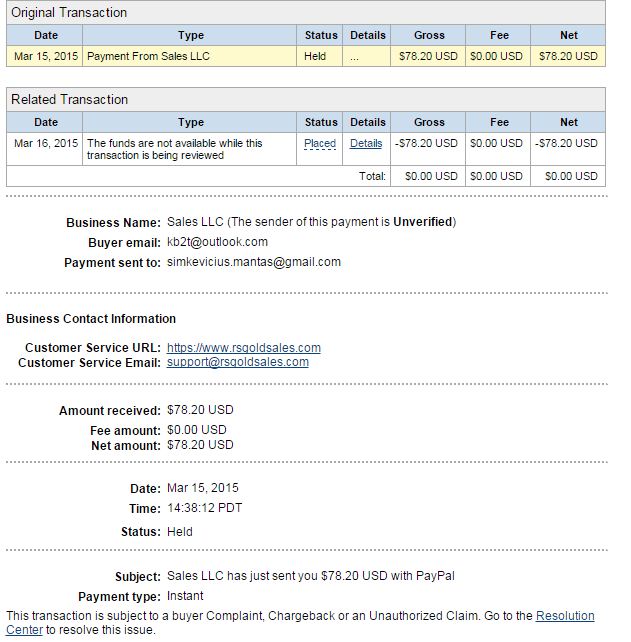This screenshot has width=631, height=642.
Task: Click the Held status in Original Transaction
Action: 315,56
